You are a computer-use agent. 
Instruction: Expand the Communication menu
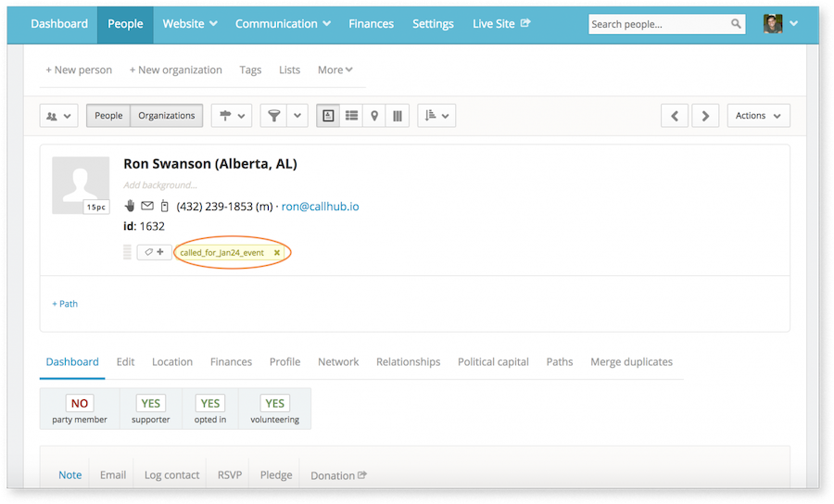(x=283, y=24)
